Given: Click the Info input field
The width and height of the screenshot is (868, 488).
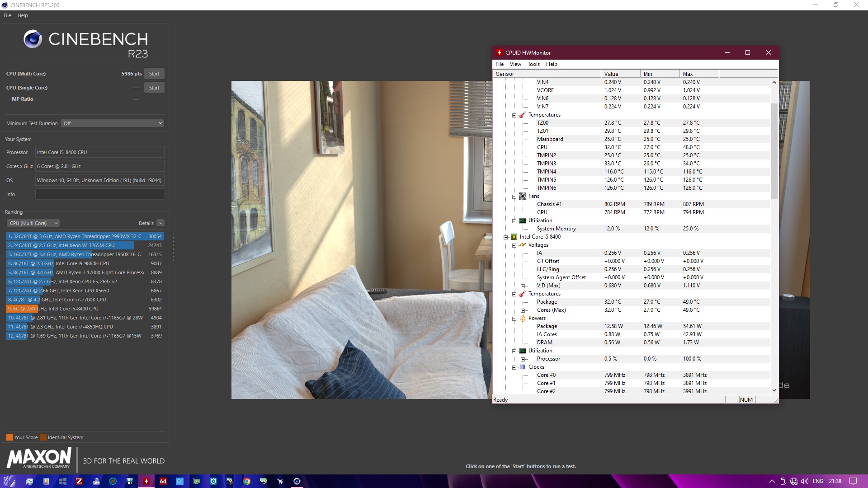Looking at the screenshot, I should (99, 194).
